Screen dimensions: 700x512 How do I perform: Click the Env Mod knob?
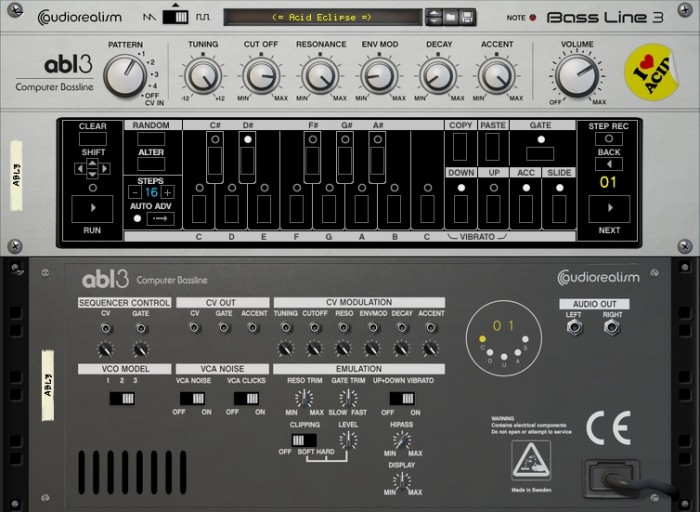(x=379, y=75)
